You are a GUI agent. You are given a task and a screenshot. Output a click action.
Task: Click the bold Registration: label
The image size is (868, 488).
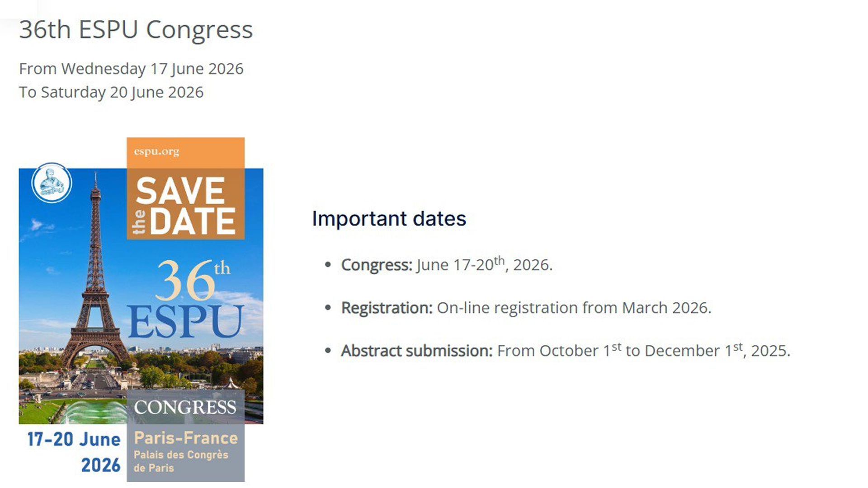tap(387, 308)
